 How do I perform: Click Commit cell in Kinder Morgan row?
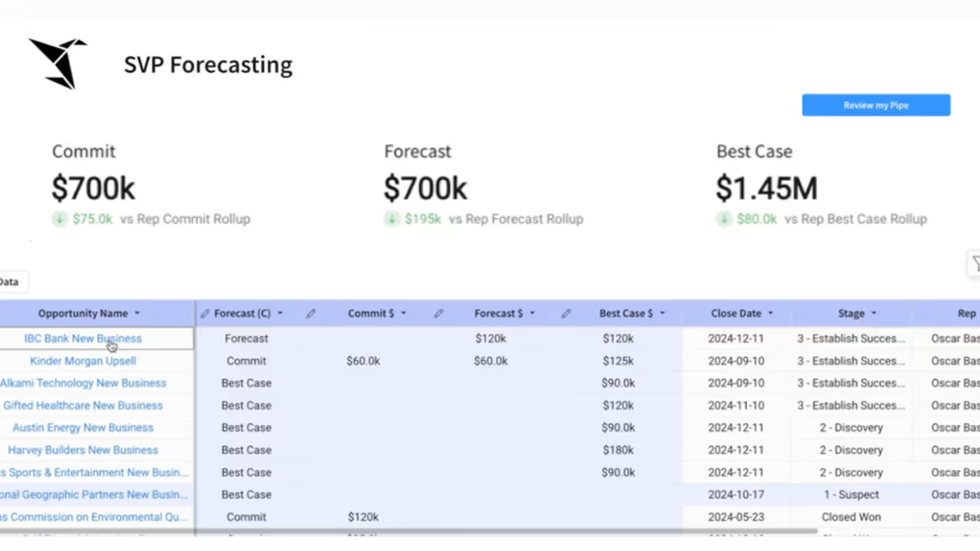pos(246,361)
